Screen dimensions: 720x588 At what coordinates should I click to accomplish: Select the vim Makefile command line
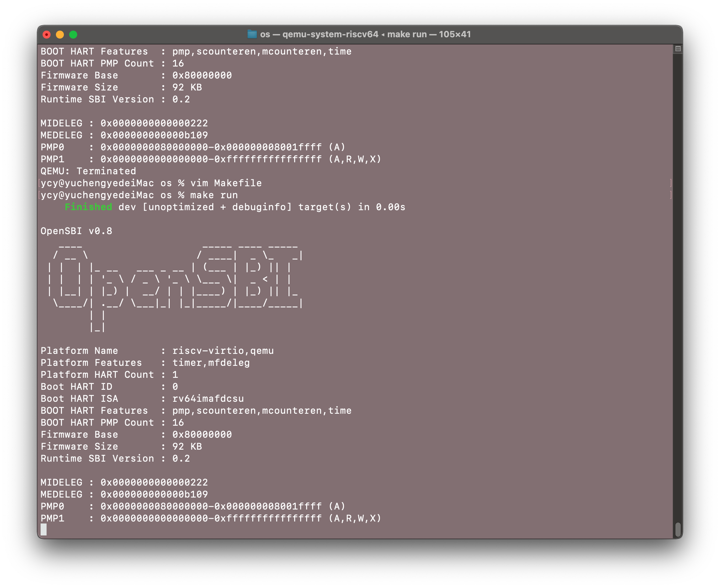tap(151, 183)
